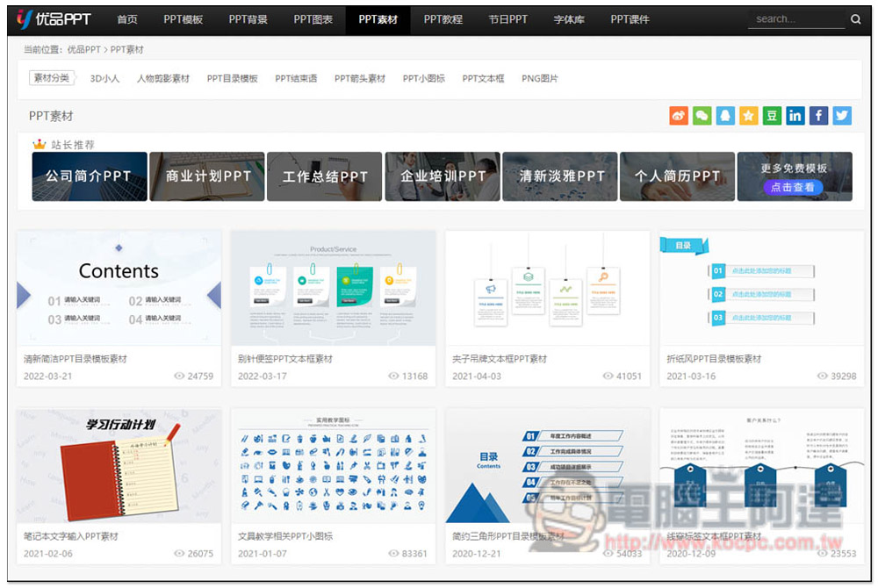Image resolution: width=878 pixels, height=588 pixels.
Task: Open the PPT箭头素材 category
Action: [360, 78]
